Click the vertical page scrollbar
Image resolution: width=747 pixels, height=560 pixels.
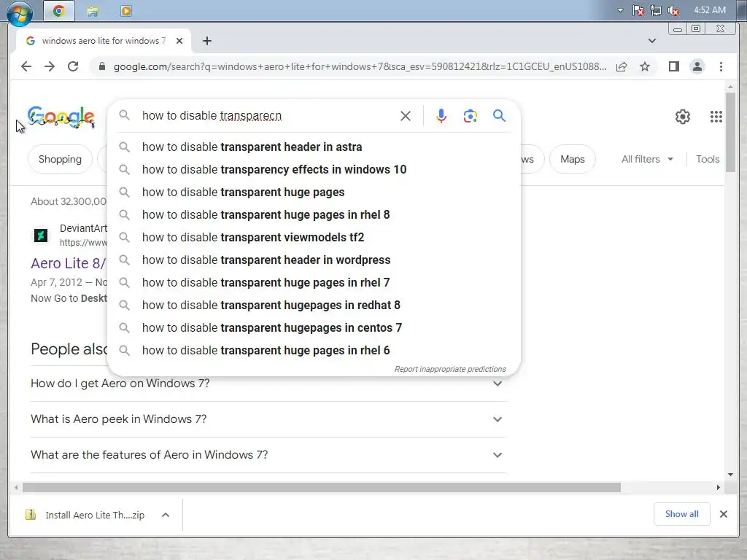click(729, 133)
